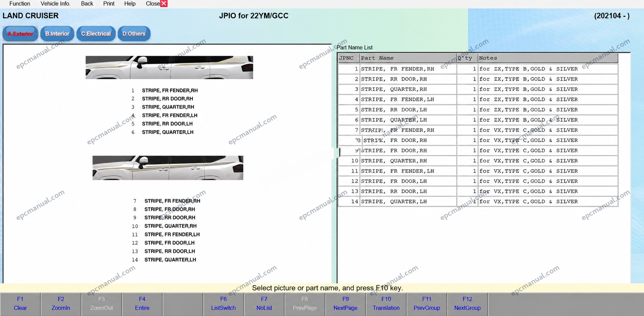Image resolution: width=644 pixels, height=316 pixels.
Task: Go to F9 NextPage
Action: tap(346, 304)
